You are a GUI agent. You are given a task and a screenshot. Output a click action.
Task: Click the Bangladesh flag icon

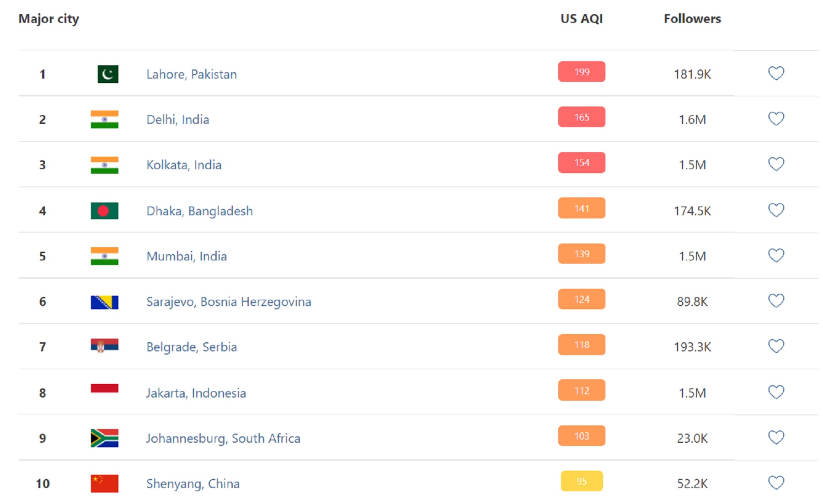coord(104,211)
